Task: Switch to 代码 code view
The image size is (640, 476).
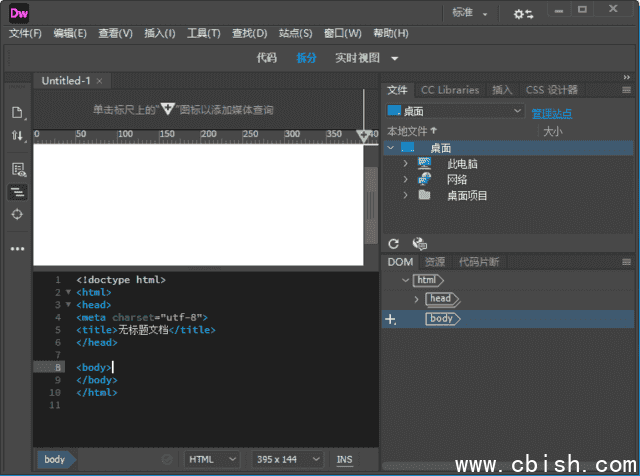Action: point(267,58)
